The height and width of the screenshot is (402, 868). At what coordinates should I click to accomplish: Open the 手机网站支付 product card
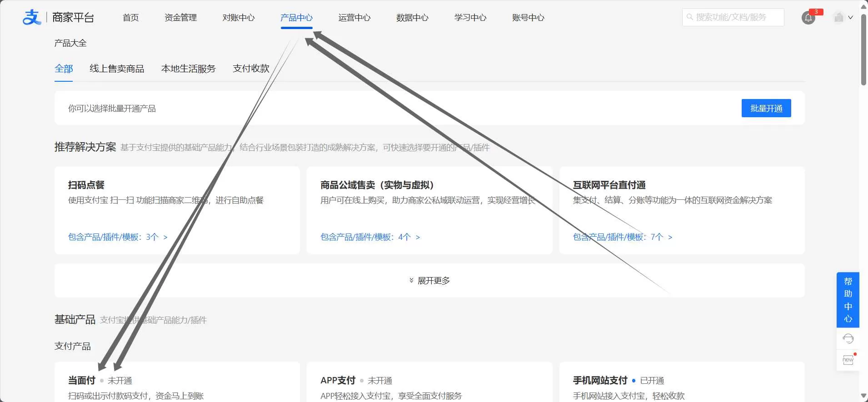(682, 382)
